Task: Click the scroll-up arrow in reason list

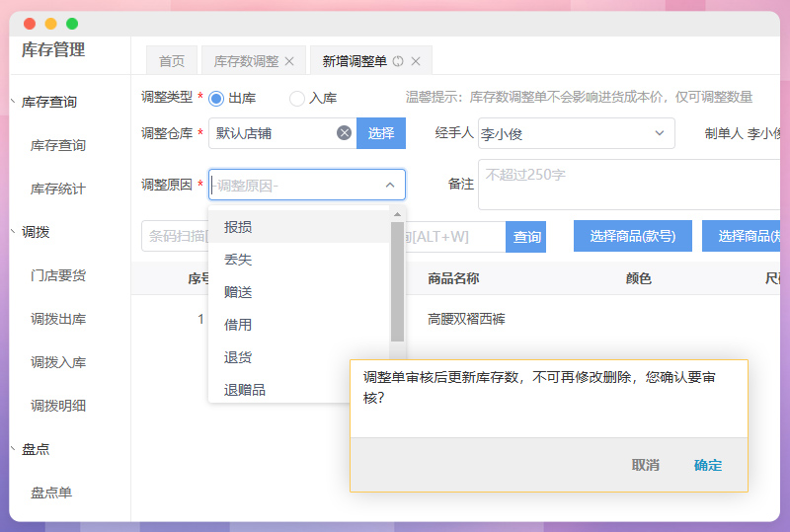Action: coord(397,214)
